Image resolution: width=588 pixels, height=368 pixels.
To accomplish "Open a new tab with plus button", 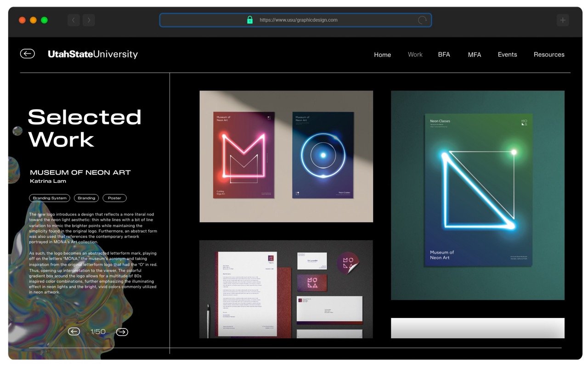I will (x=563, y=20).
